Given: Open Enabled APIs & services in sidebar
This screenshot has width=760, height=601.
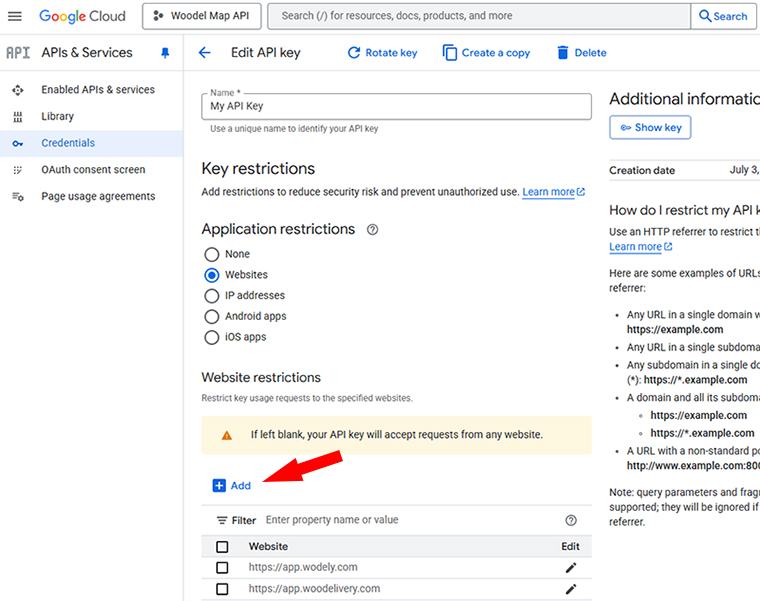Looking at the screenshot, I should click(97, 90).
